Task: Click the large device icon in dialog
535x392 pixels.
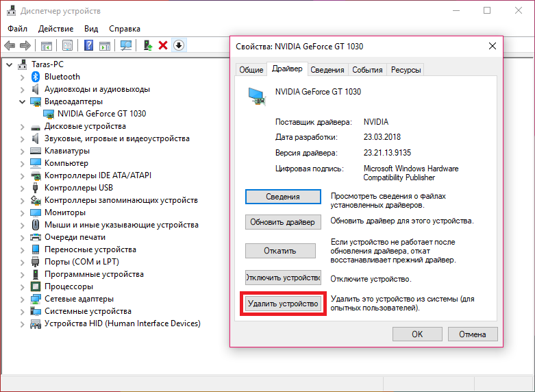Action: point(257,97)
